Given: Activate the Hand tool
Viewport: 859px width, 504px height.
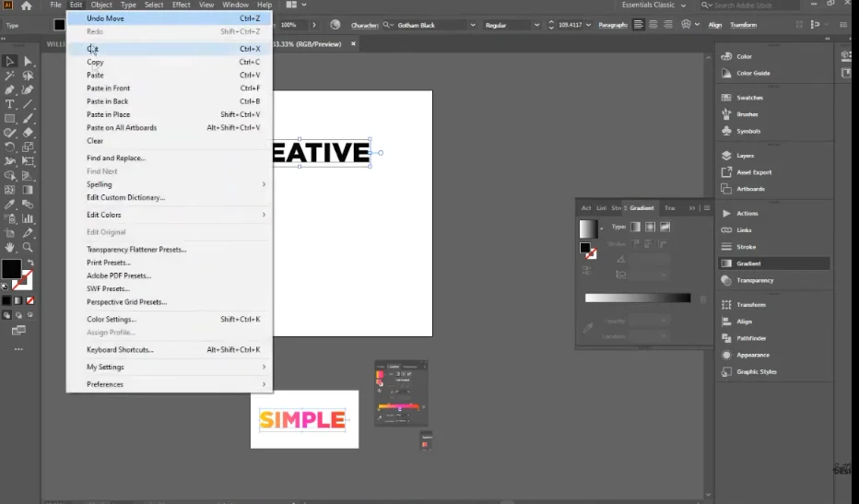Looking at the screenshot, I should pyautogui.click(x=9, y=248).
